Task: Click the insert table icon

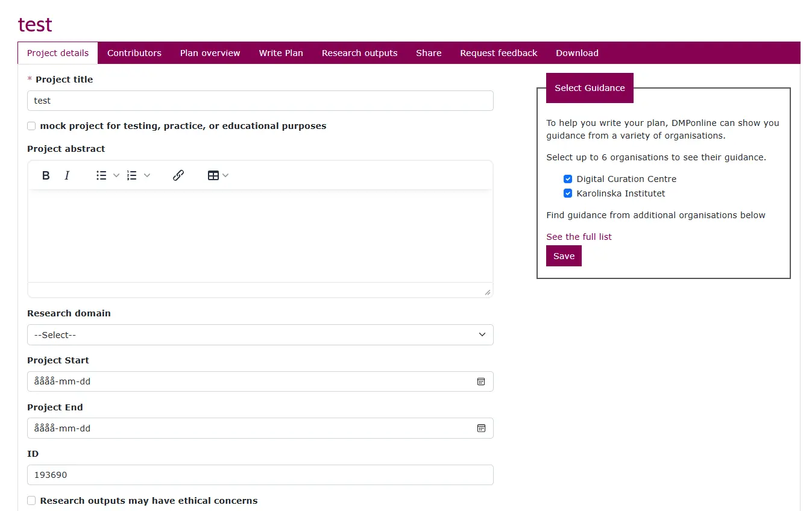Action: pos(213,175)
